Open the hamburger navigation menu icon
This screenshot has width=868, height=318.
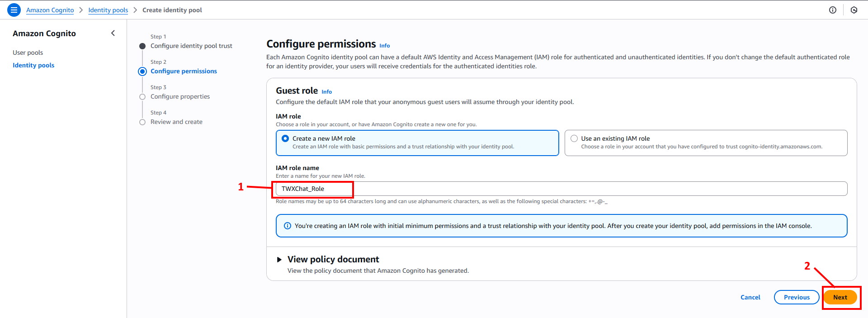click(14, 10)
